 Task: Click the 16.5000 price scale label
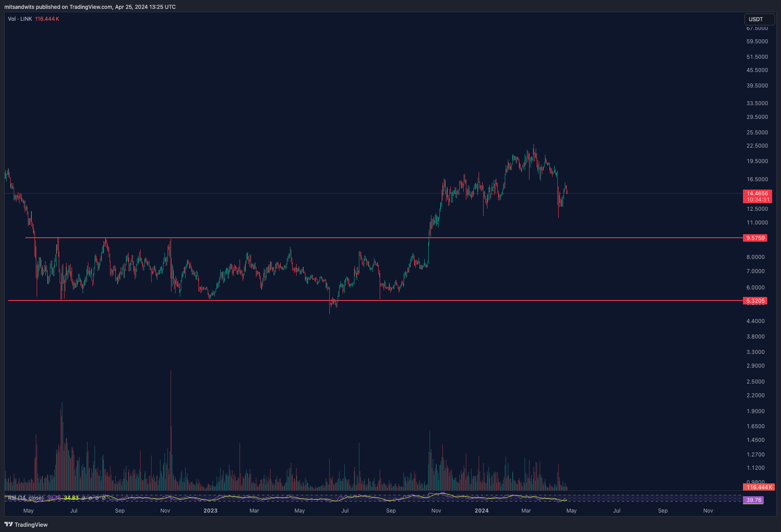tap(757, 179)
